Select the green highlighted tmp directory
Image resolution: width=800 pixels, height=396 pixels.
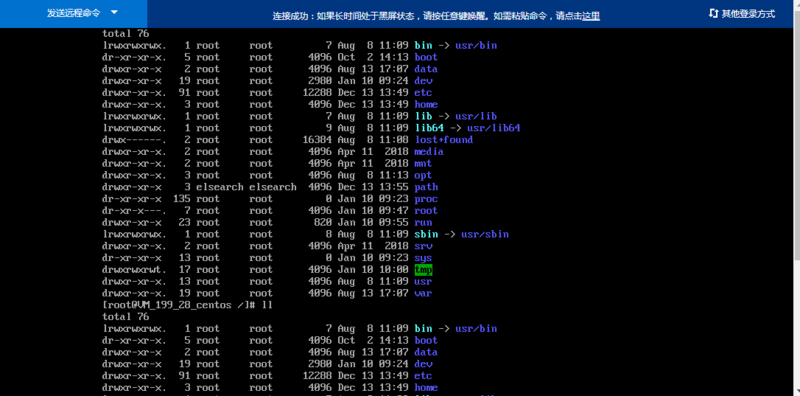423,269
